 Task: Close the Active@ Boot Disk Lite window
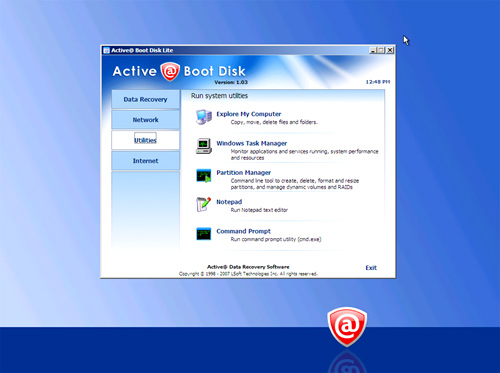390,50
